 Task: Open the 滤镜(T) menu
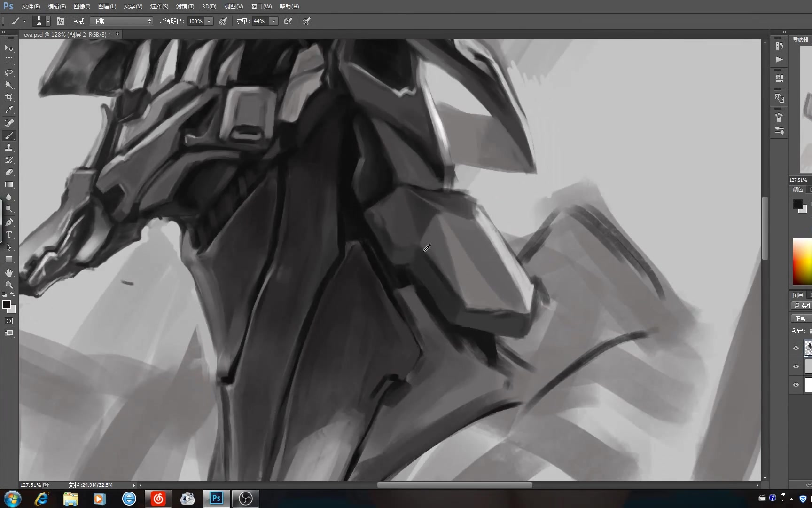pyautogui.click(x=185, y=7)
